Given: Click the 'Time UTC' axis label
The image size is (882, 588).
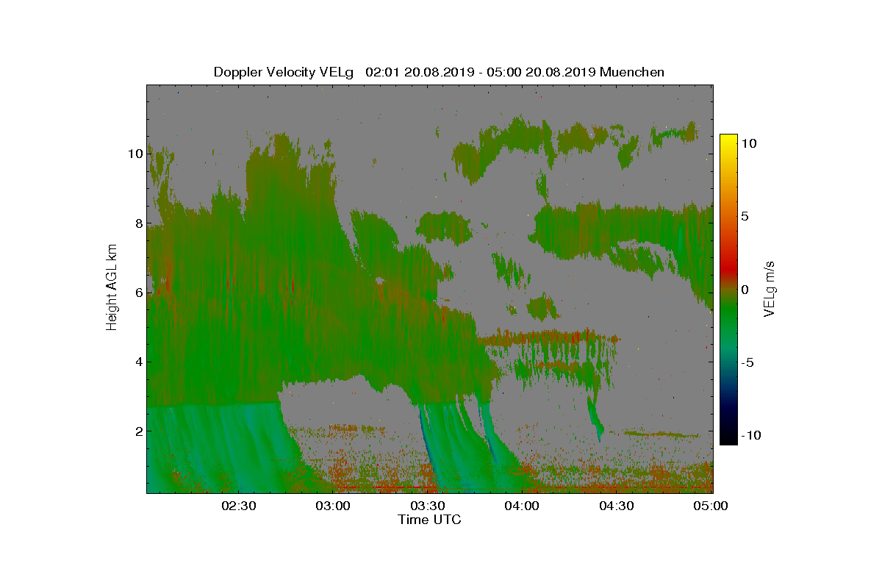Looking at the screenshot, I should tap(430, 520).
